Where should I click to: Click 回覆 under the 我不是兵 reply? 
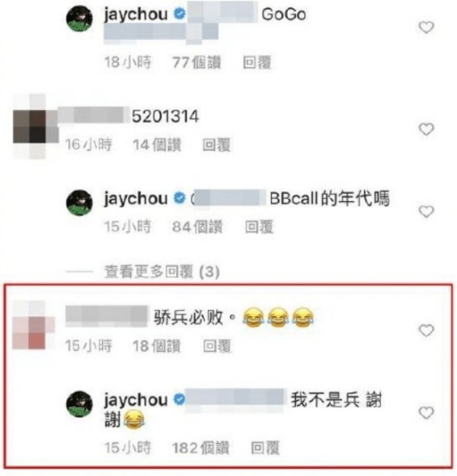265,448
